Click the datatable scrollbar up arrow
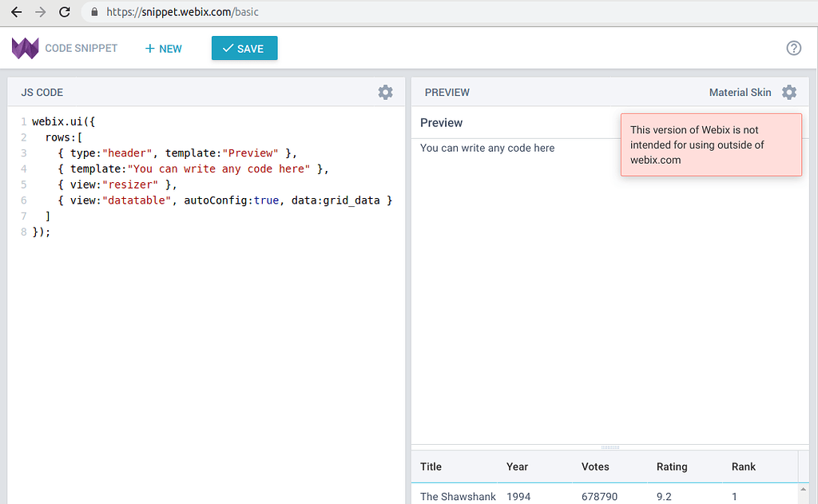The height and width of the screenshot is (504, 818). (803, 490)
